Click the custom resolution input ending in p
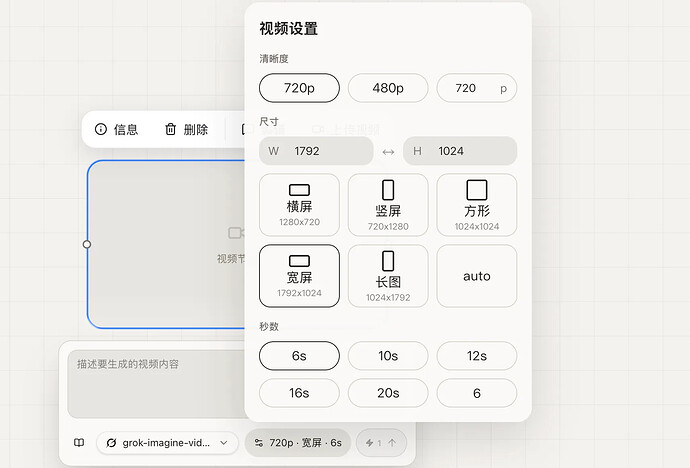 477,88
